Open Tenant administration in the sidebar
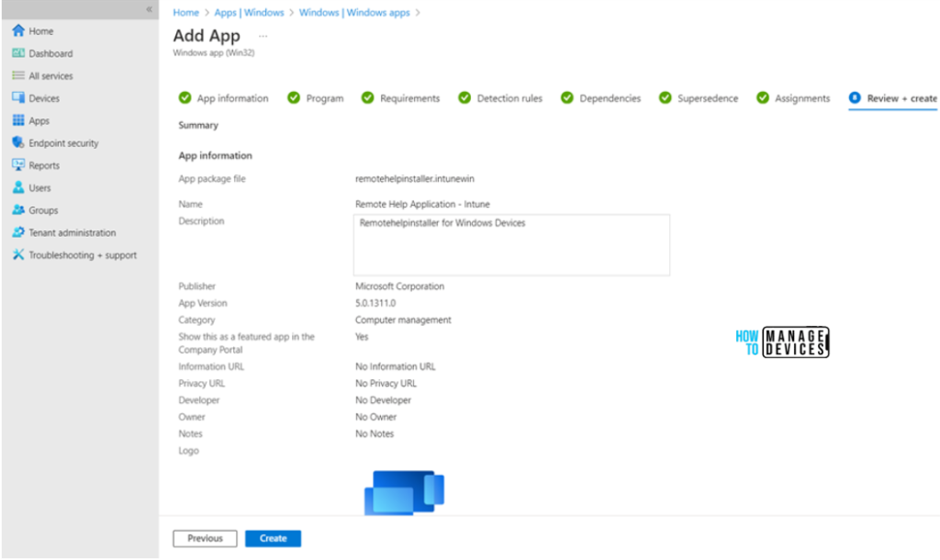The height and width of the screenshot is (560, 940). tap(73, 232)
